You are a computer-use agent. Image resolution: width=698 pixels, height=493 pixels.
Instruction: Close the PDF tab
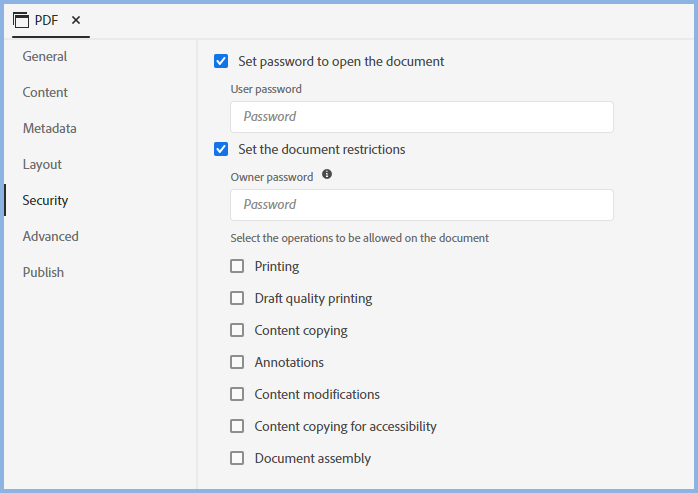76,20
